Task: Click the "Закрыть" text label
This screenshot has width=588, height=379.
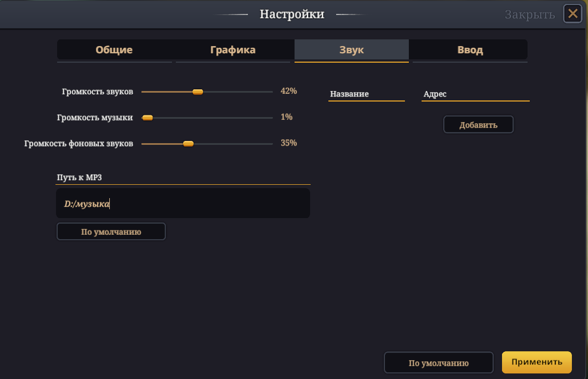Action: pos(529,14)
